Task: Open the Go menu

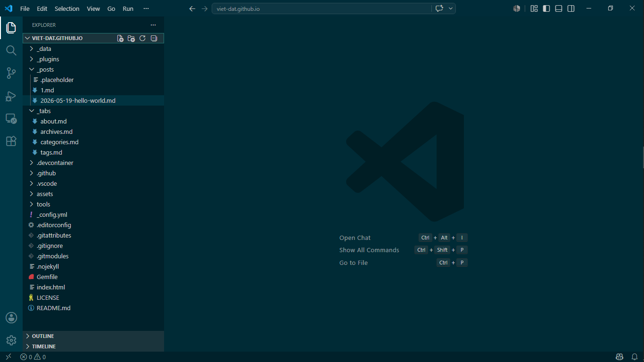Action: pyautogui.click(x=111, y=8)
